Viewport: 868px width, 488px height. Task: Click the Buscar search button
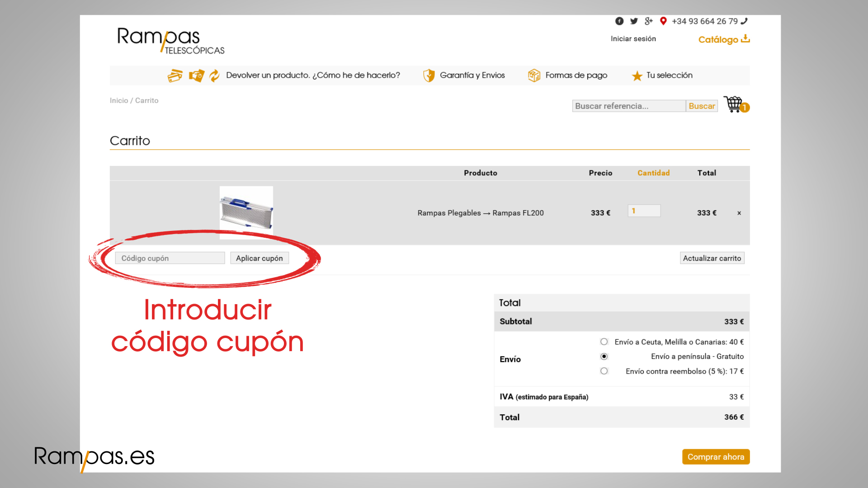click(702, 106)
